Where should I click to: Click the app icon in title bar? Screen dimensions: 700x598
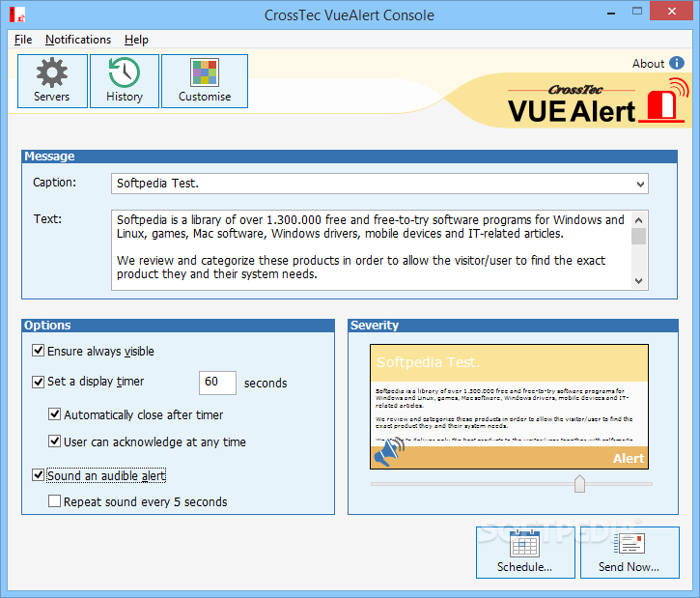(17, 14)
